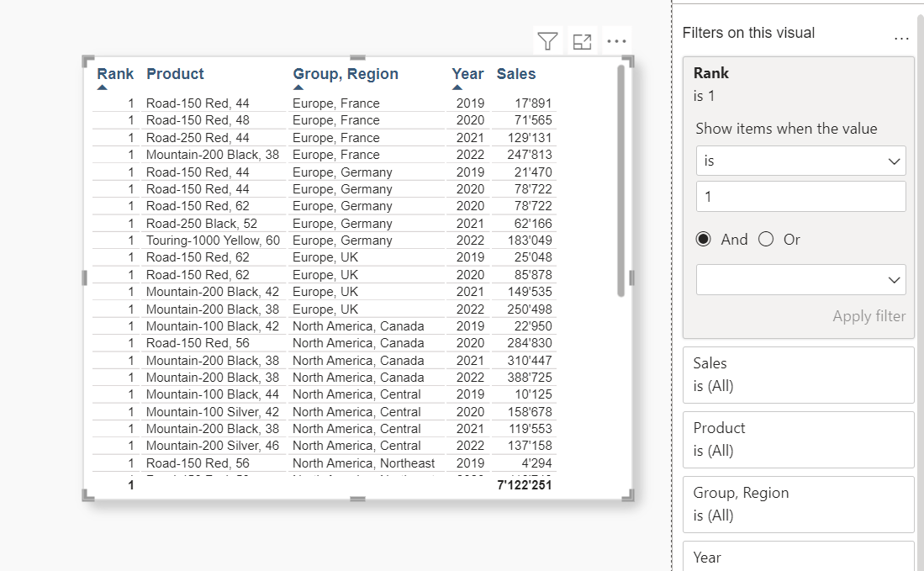The image size is (924, 571).
Task: Sort by the Sales column header
Action: [x=516, y=74]
